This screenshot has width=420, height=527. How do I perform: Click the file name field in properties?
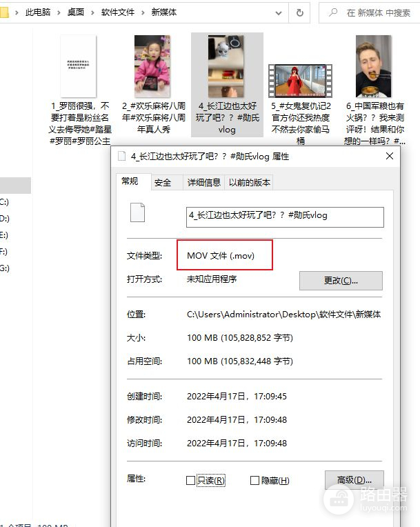pos(285,217)
